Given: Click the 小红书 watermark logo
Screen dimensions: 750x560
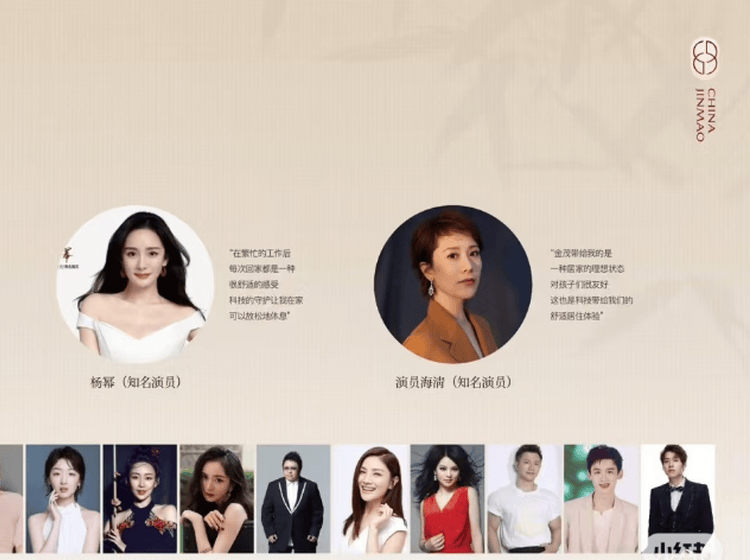Looking at the screenshot, I should [x=681, y=548].
